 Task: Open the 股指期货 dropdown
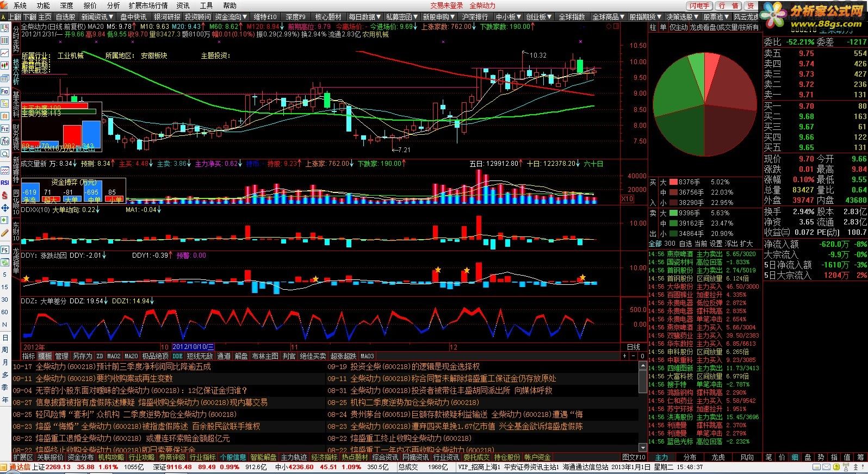tap(646, 17)
